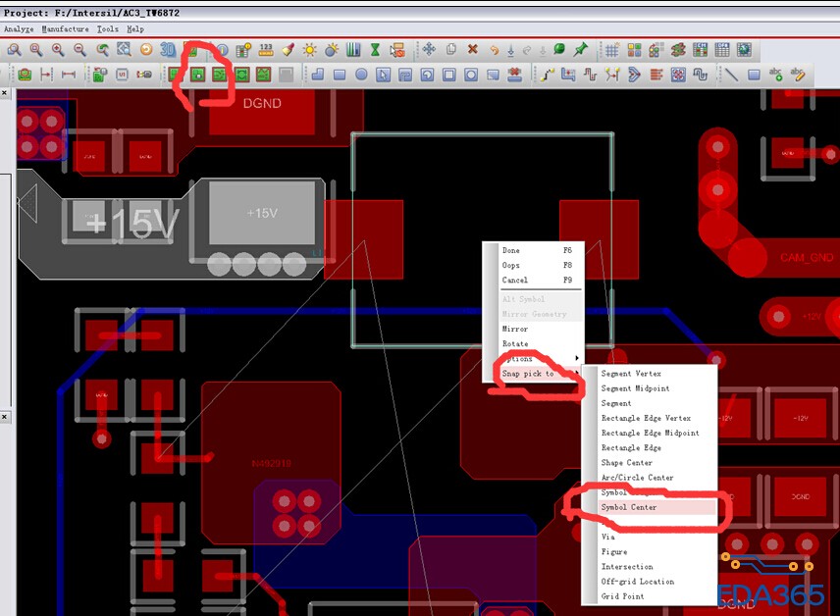Viewport: 840px width, 616px height.
Task: Select the Move four-arrow tool
Action: pyautogui.click(x=429, y=50)
